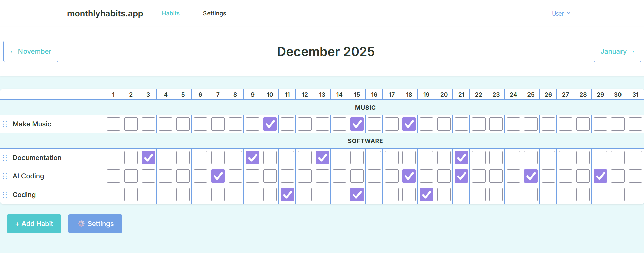Image resolution: width=644 pixels, height=253 pixels.
Task: Mark AI Coding done on December 2
Action: point(131,176)
